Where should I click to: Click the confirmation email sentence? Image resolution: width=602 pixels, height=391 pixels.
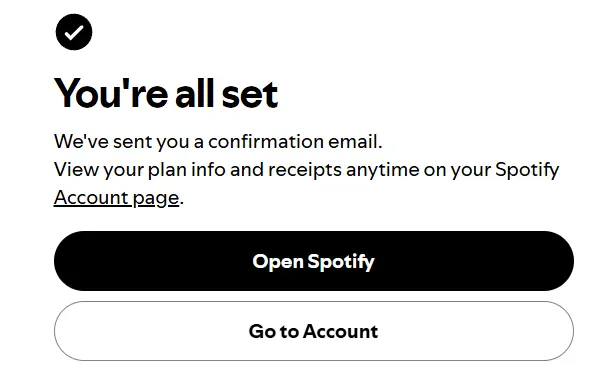click(218, 142)
